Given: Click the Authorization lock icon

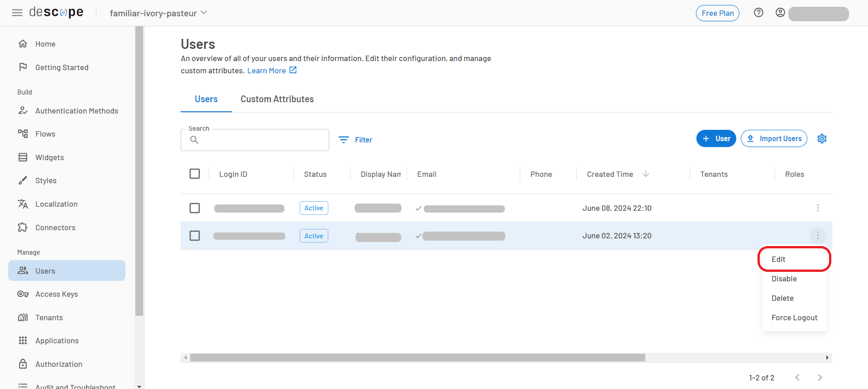Looking at the screenshot, I should coord(23,364).
